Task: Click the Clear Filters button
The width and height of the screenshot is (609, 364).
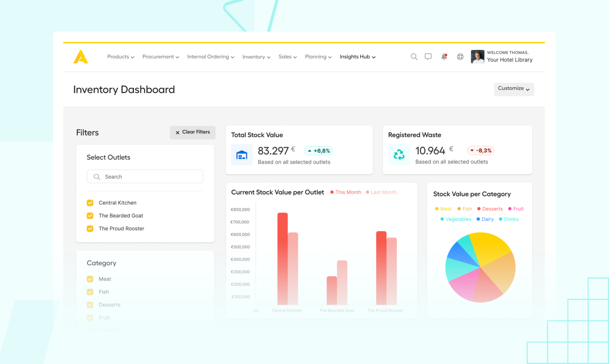Action: click(193, 132)
